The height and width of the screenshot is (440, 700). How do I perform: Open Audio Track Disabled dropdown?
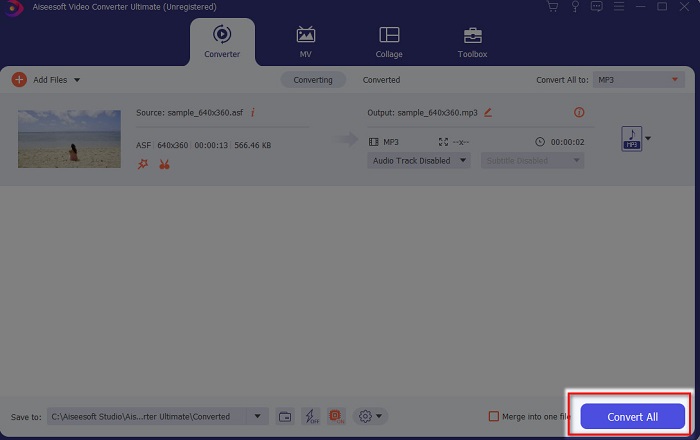coord(419,161)
